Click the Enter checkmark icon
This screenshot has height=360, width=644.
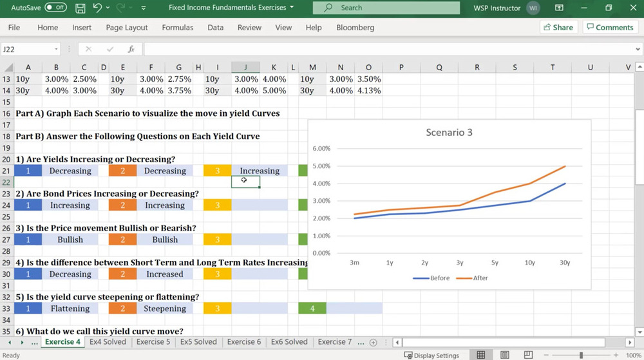click(x=109, y=49)
